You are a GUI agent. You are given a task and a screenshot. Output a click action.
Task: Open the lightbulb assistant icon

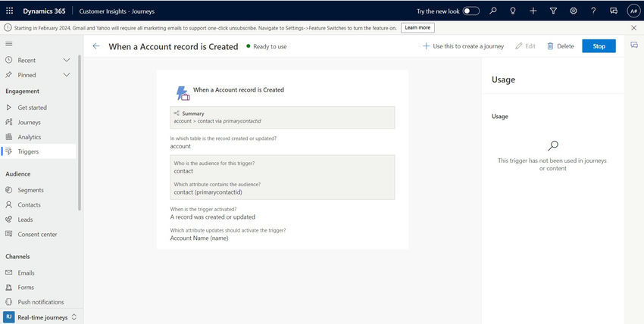pyautogui.click(x=513, y=11)
